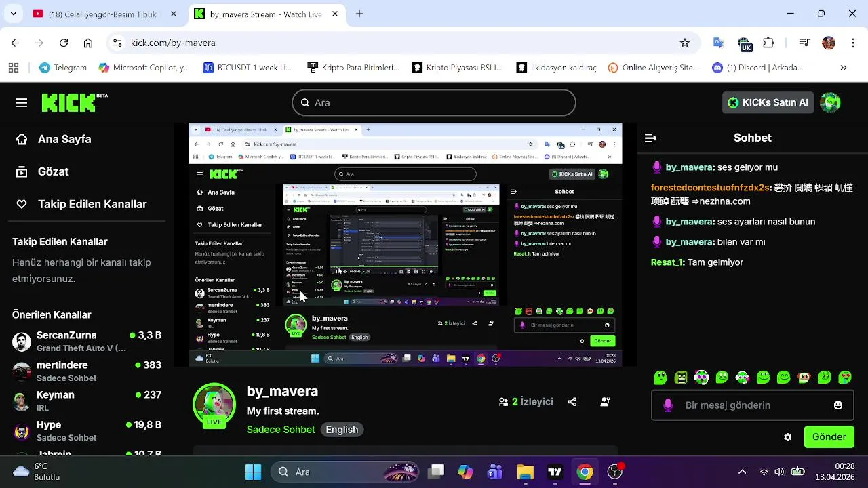Open the weather widget showing 6°C
Viewport: 868px width, 488px height.
(x=37, y=472)
